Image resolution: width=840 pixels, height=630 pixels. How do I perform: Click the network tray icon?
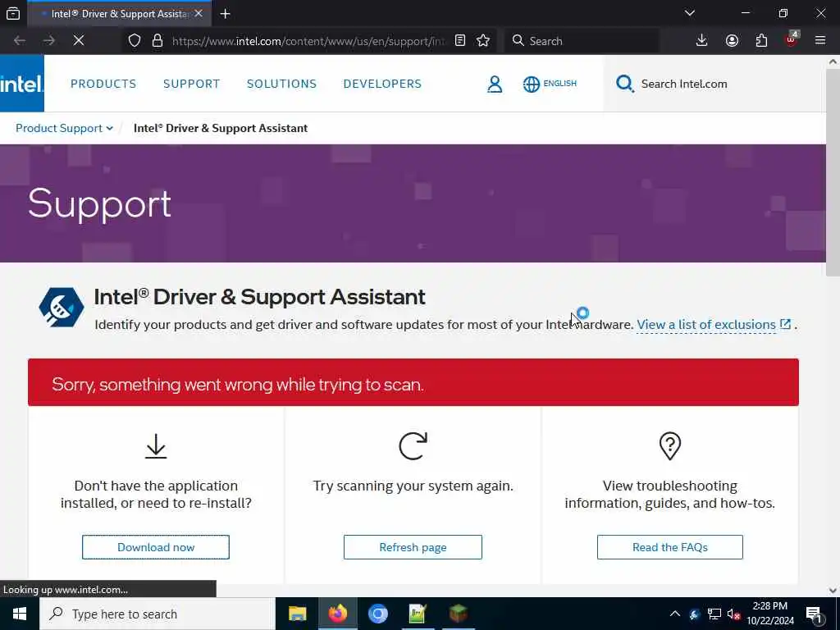click(714, 614)
